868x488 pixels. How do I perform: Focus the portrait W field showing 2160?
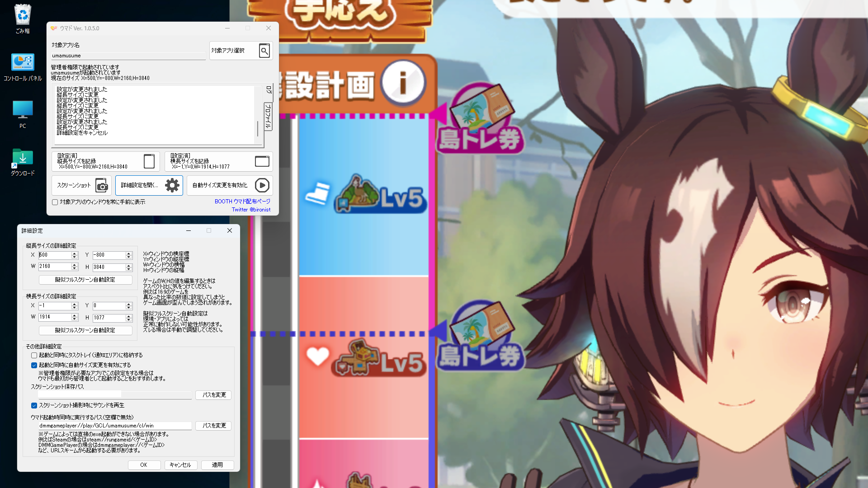[x=55, y=267]
